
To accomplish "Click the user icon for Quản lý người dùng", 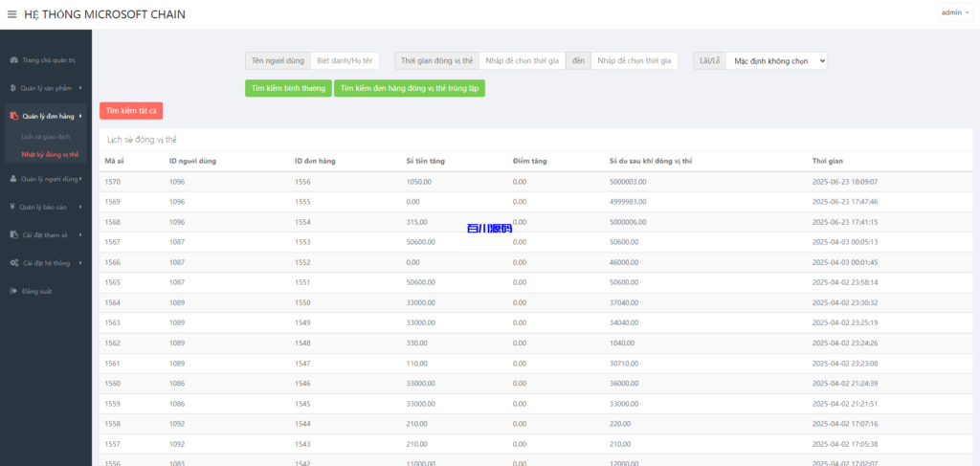I will (x=13, y=179).
